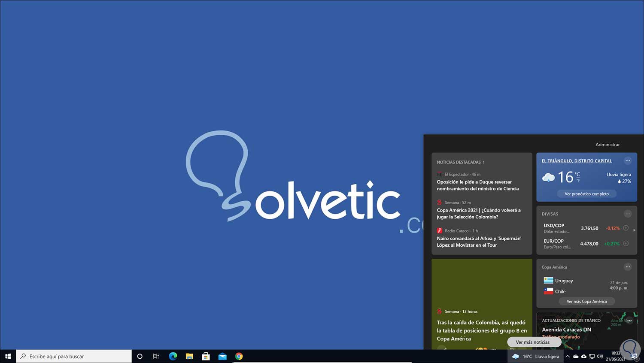Click the Chile team row

coord(555,291)
